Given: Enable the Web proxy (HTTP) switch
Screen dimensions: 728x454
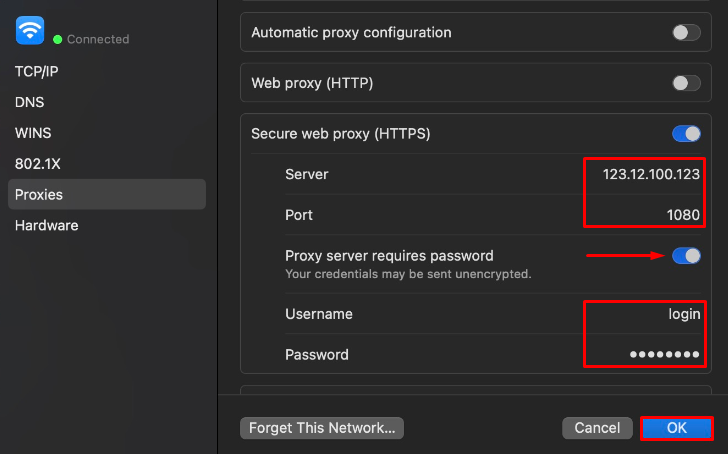Looking at the screenshot, I should tap(686, 83).
